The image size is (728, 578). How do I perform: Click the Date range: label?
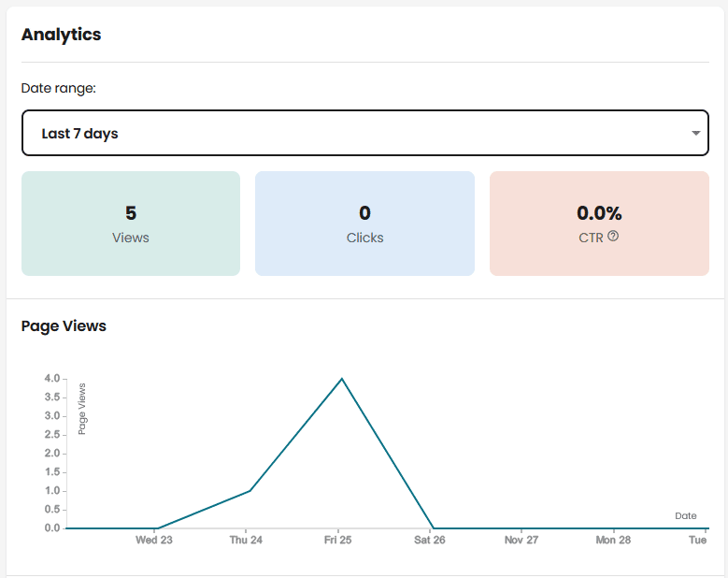pyautogui.click(x=59, y=88)
